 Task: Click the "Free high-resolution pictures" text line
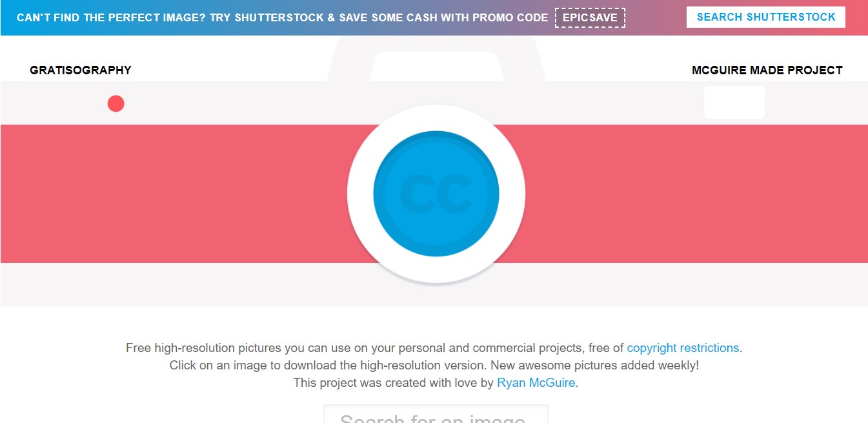pyautogui.click(x=374, y=348)
